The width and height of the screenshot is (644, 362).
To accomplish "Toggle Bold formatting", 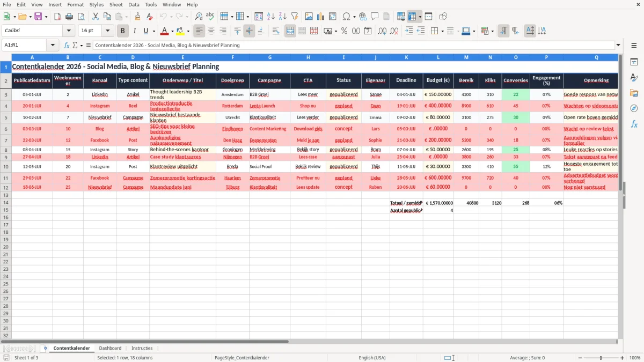I will click(x=123, y=31).
